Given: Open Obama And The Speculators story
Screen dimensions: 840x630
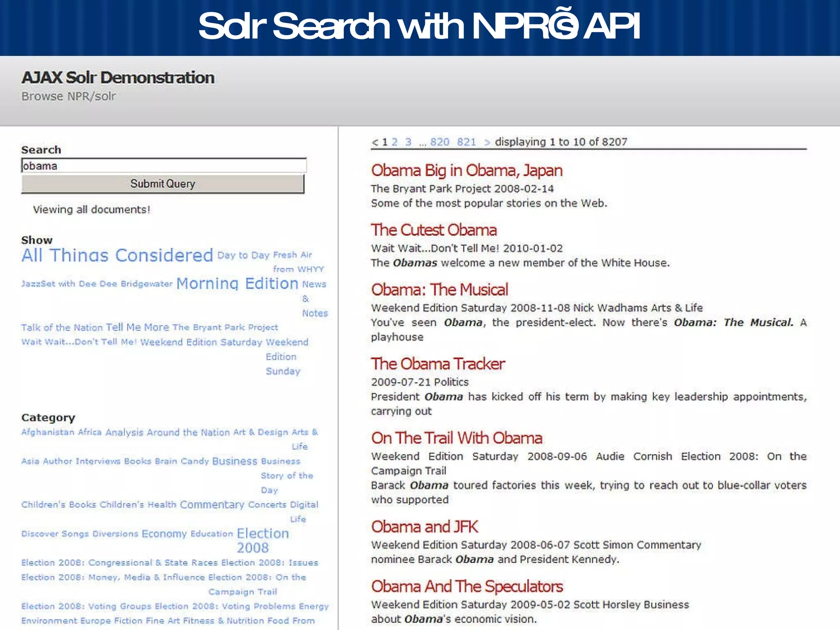Looking at the screenshot, I should point(467,587).
